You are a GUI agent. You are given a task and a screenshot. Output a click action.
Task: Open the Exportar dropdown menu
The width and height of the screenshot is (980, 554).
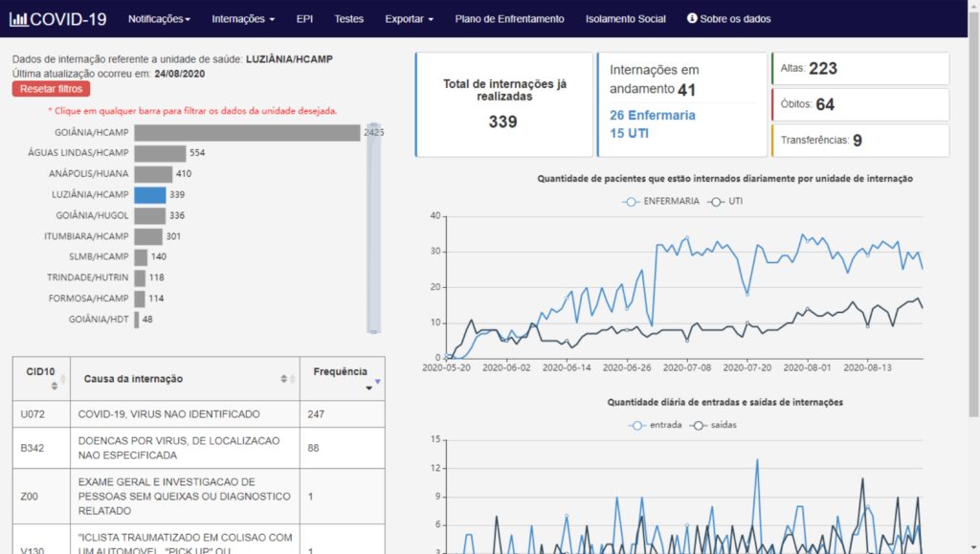409,19
